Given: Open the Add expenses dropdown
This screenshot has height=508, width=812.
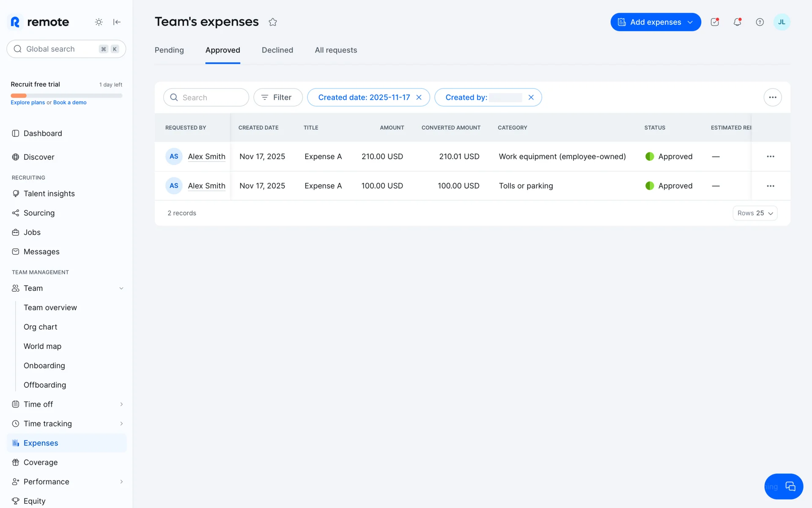Looking at the screenshot, I should 655,22.
